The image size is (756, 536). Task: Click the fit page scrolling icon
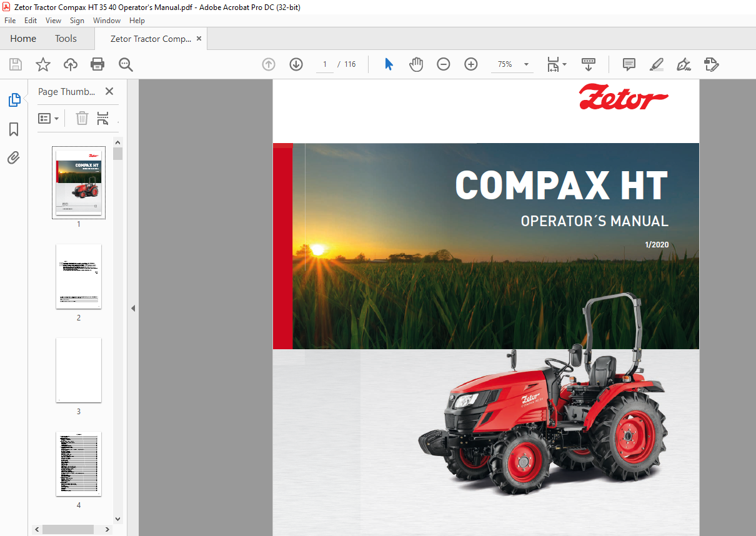pos(554,64)
